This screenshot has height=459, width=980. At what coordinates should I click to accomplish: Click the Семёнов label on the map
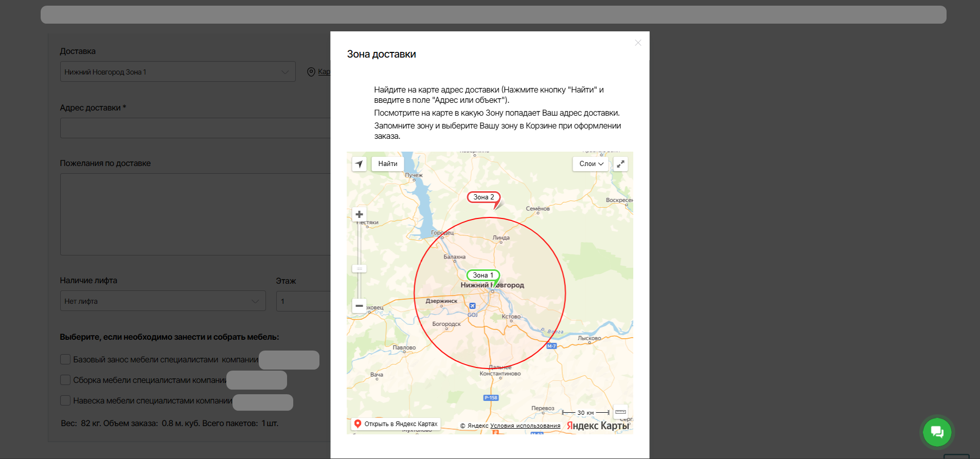538,209
